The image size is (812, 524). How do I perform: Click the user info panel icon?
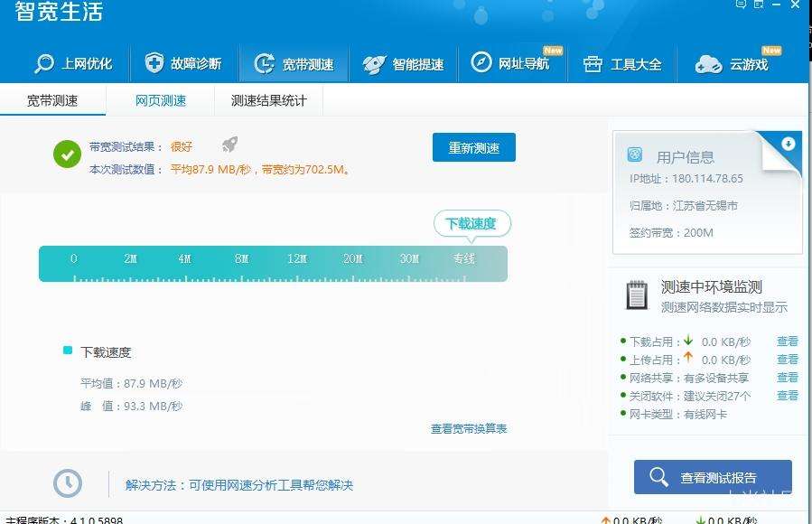click(x=634, y=154)
